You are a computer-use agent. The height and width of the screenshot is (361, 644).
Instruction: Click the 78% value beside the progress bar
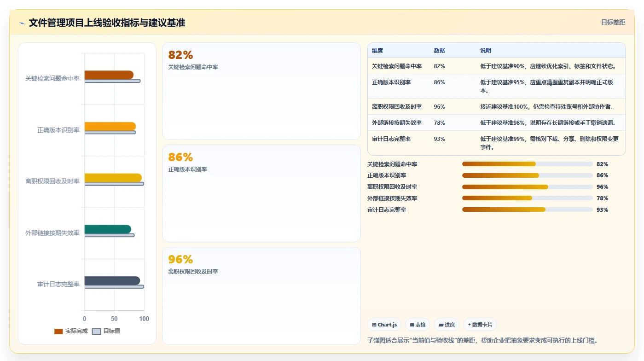pos(602,198)
